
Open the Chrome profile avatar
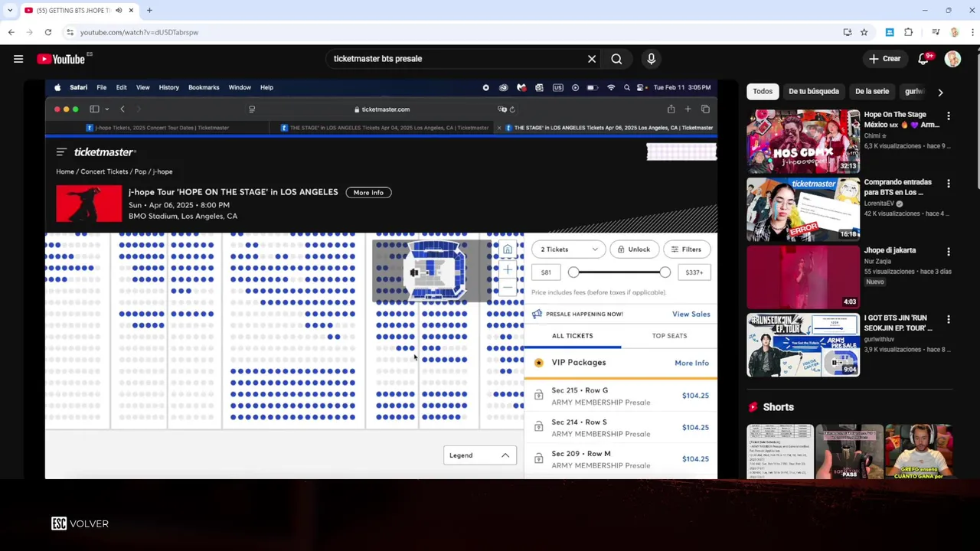(954, 32)
